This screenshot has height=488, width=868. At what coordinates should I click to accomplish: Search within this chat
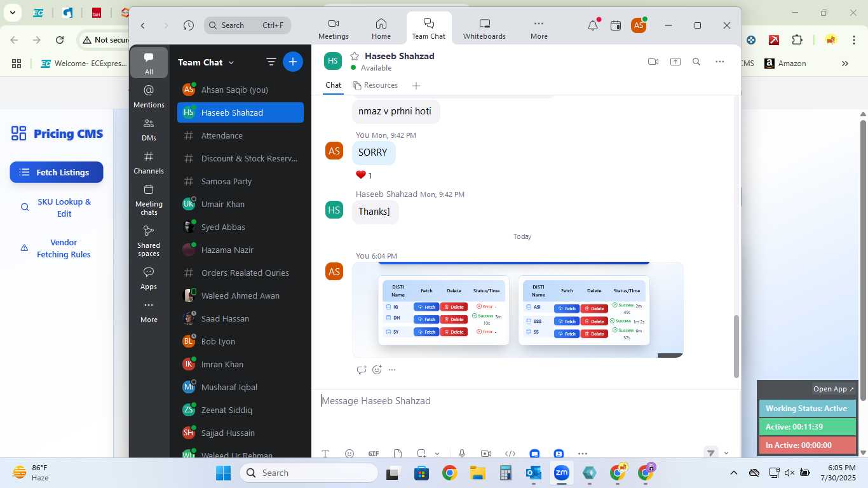coord(696,62)
